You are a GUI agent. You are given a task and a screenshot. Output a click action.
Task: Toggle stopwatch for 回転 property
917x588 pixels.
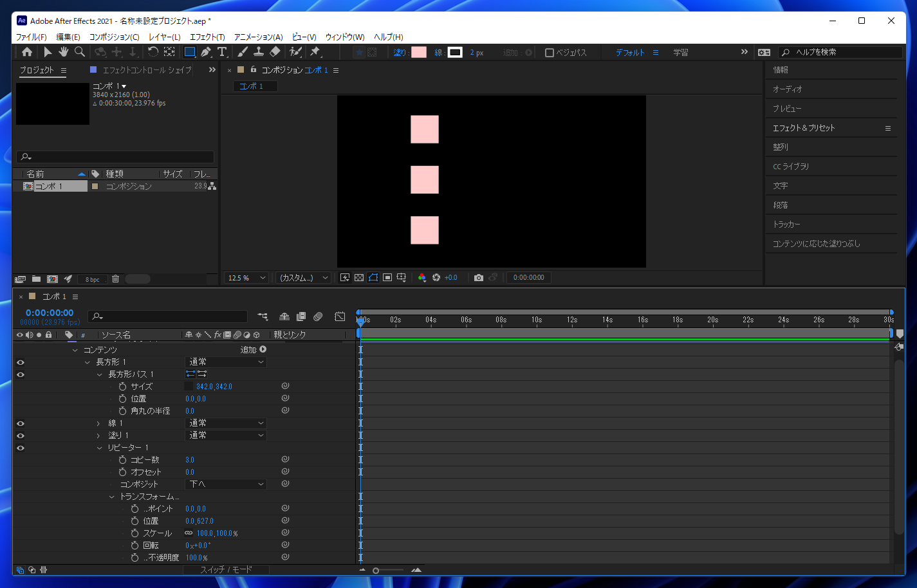click(134, 546)
